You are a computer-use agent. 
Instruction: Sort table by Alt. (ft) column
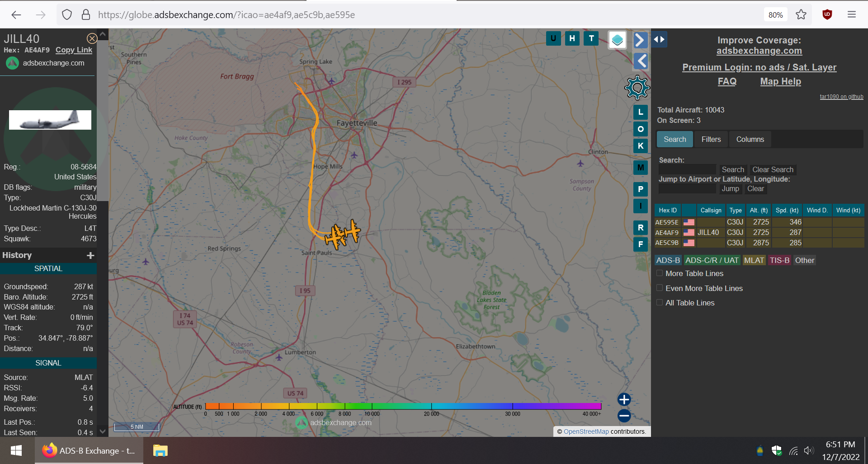click(x=759, y=210)
